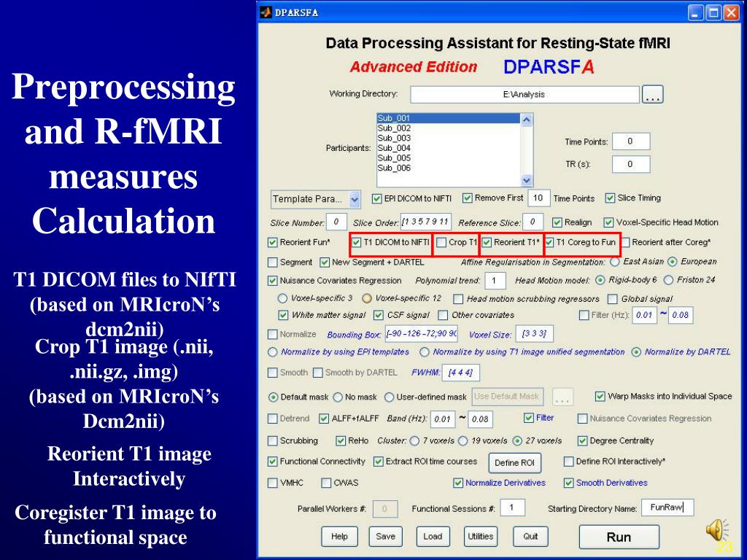Viewport: 747px width, 560px height.
Task: Open the Template Parameters dropdown
Action: pos(316,199)
